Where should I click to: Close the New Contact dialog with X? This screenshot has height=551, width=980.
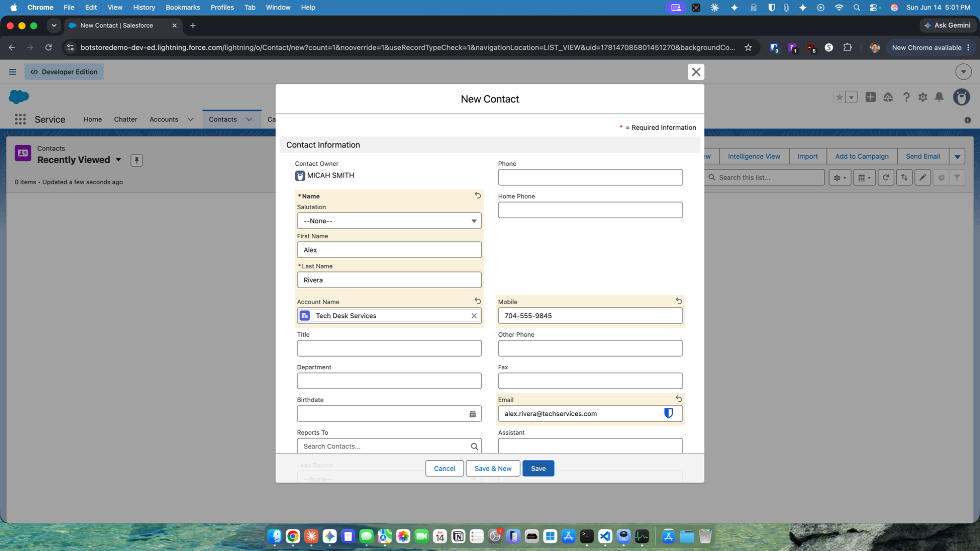(x=696, y=72)
